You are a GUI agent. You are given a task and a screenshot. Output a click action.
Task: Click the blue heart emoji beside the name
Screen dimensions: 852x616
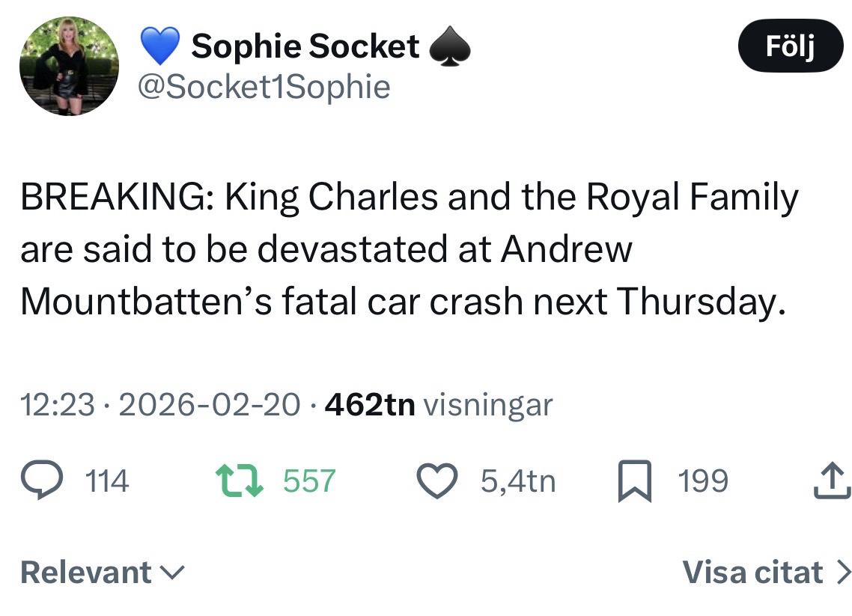[161, 46]
